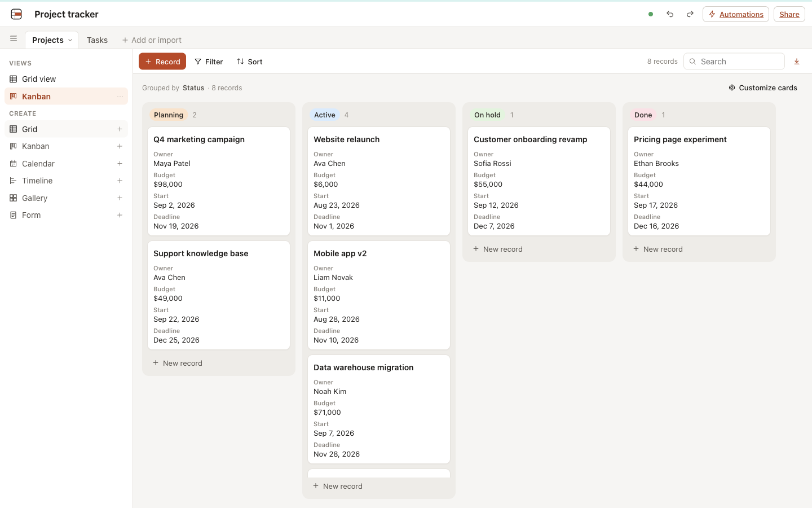Click plus icon next to Timeline
The image size is (812, 508).
click(120, 181)
